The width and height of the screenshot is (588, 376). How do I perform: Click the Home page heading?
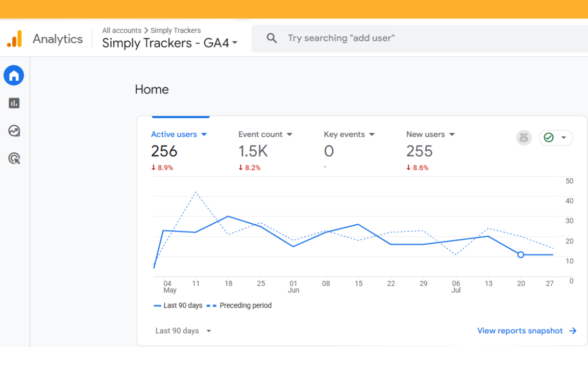click(152, 90)
